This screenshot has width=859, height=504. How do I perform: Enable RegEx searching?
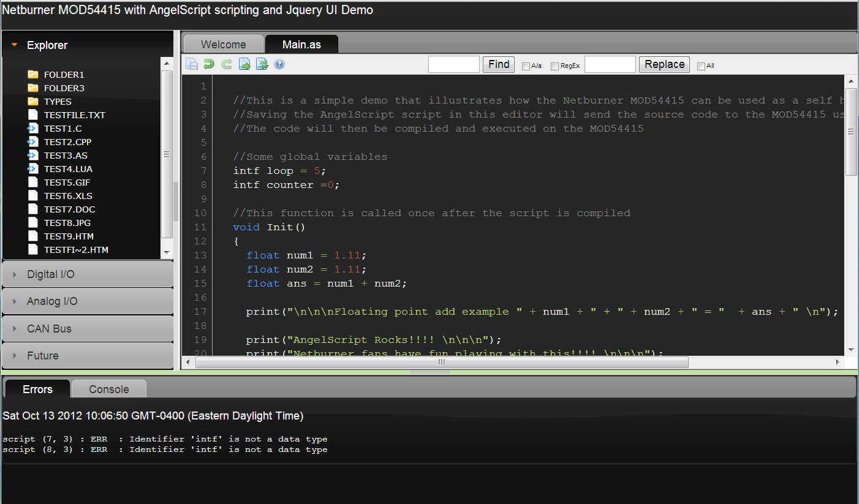point(554,66)
